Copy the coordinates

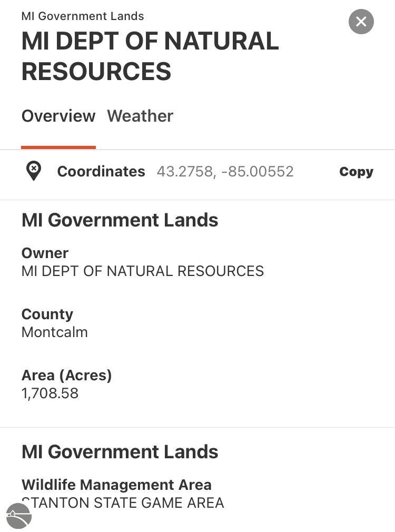click(356, 172)
